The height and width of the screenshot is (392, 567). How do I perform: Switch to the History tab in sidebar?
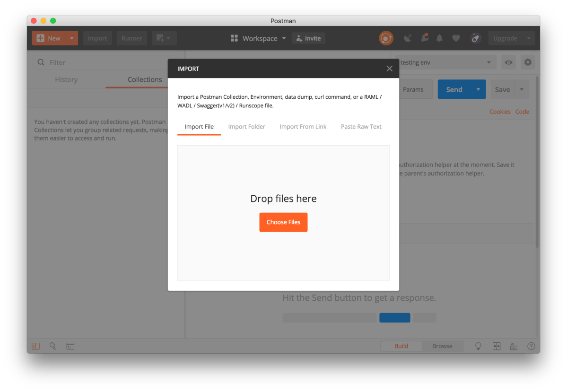[x=66, y=79]
